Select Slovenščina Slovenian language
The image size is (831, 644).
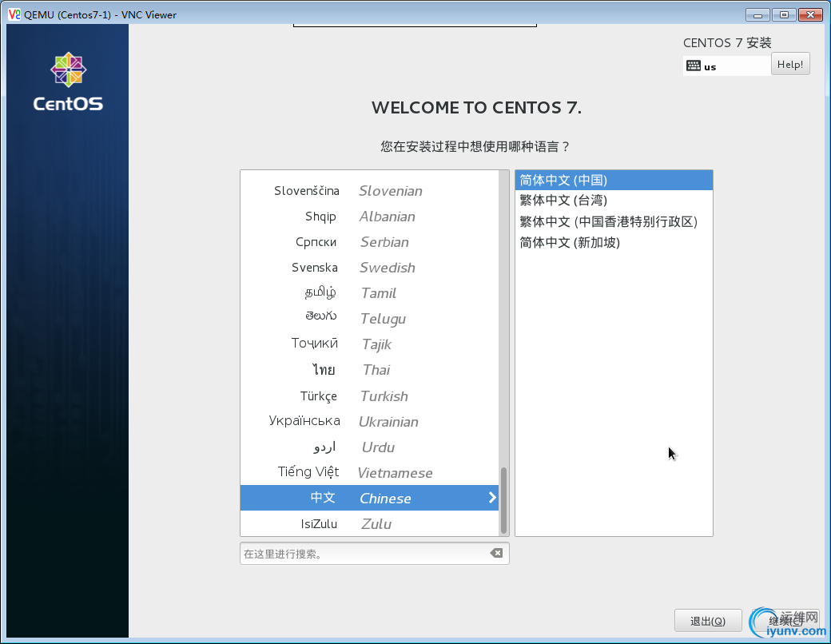tap(369, 191)
